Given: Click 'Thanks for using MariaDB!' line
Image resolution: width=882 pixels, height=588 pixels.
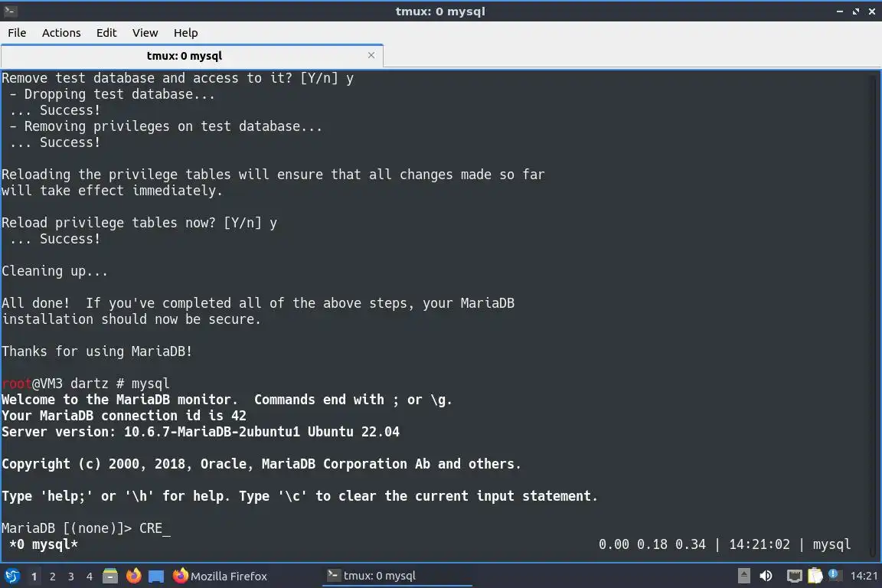Looking at the screenshot, I should click(96, 351).
